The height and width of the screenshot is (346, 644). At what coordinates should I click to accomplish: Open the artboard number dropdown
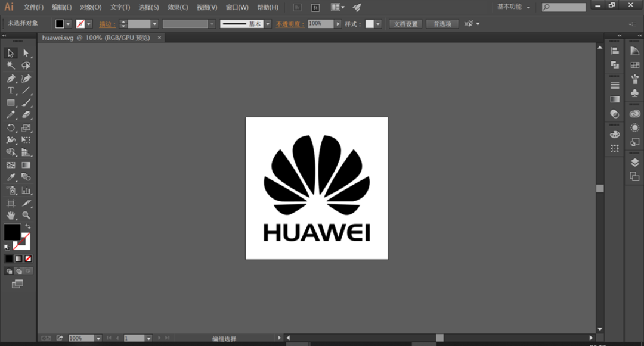pos(148,338)
